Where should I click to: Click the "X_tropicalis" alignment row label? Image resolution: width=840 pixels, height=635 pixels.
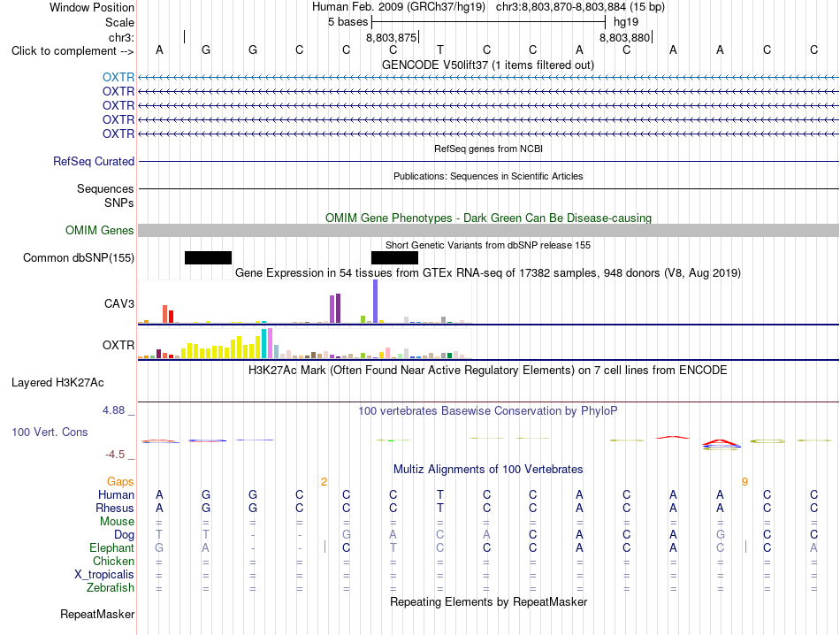coord(104,575)
